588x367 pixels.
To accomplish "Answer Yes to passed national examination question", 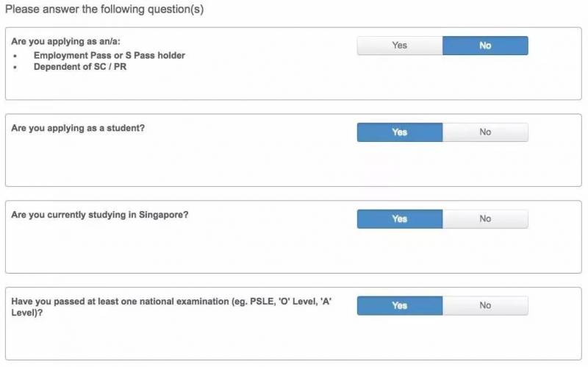I will (x=400, y=306).
